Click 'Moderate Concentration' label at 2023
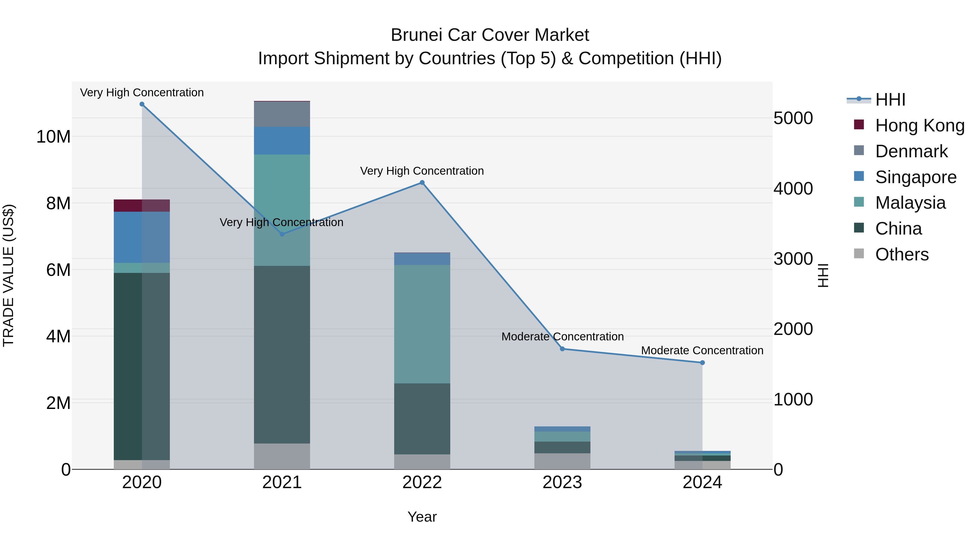Viewport: 980px width, 551px height. click(562, 337)
